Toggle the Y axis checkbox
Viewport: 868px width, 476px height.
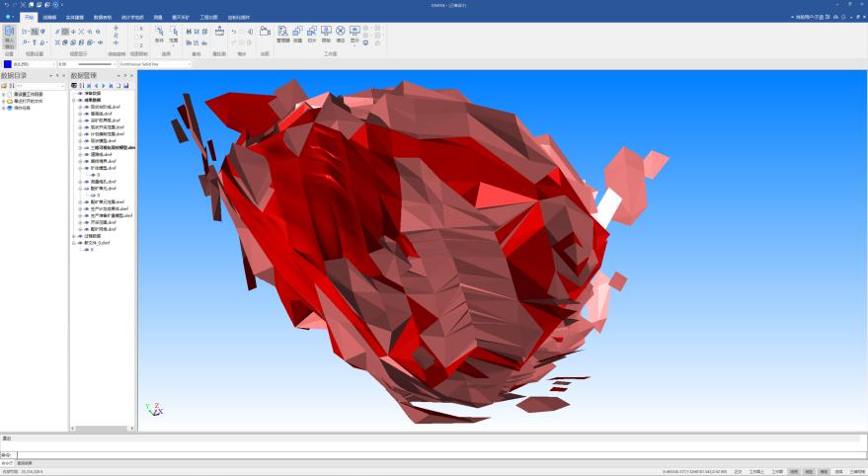(x=137, y=38)
